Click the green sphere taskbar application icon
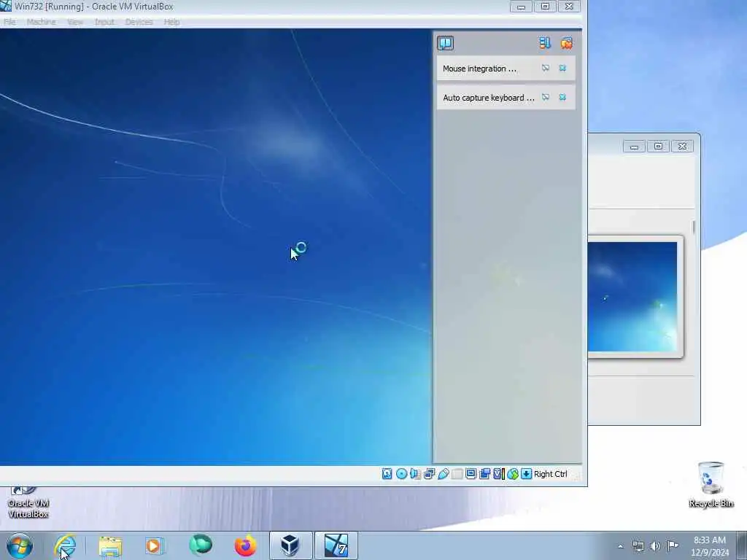 coord(201,545)
